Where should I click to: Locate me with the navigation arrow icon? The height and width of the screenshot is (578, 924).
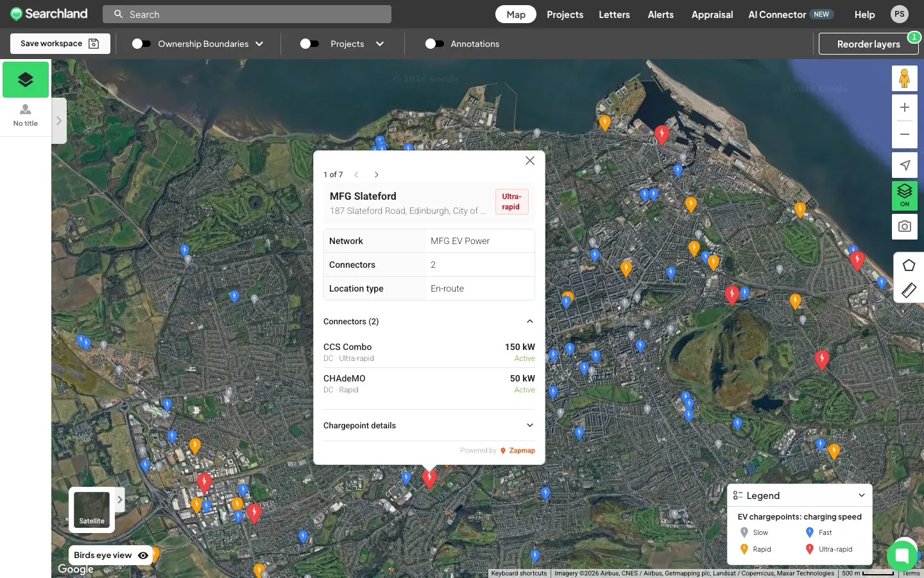(905, 165)
